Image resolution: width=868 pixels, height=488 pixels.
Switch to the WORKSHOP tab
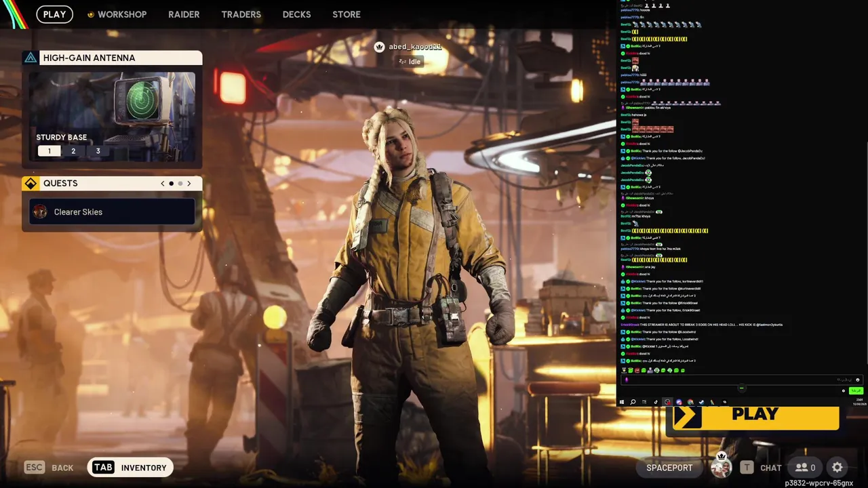point(122,14)
